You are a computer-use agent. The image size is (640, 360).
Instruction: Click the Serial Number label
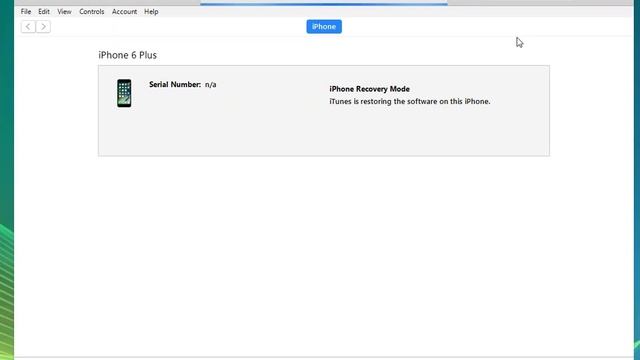pos(175,84)
